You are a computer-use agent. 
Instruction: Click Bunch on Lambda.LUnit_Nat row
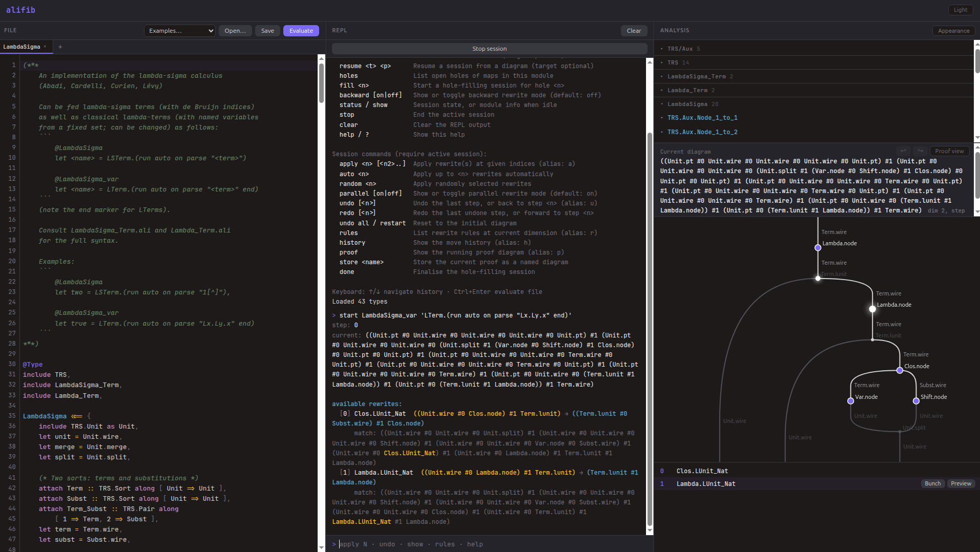(932, 483)
